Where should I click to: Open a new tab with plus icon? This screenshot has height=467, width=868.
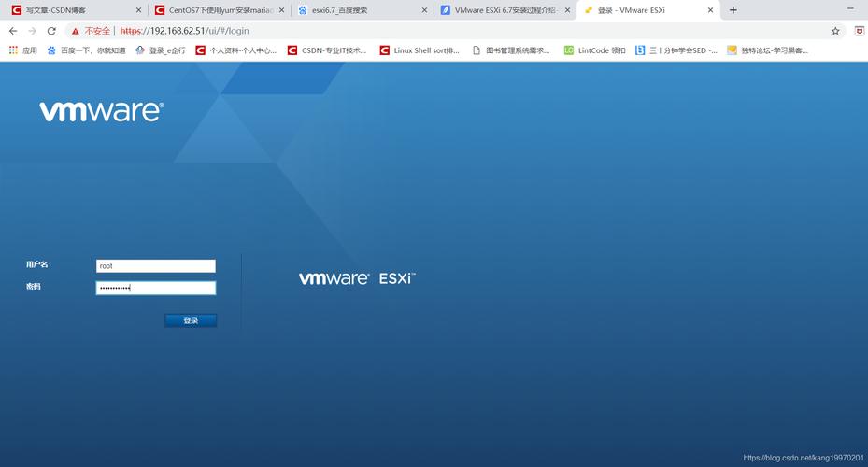(733, 10)
